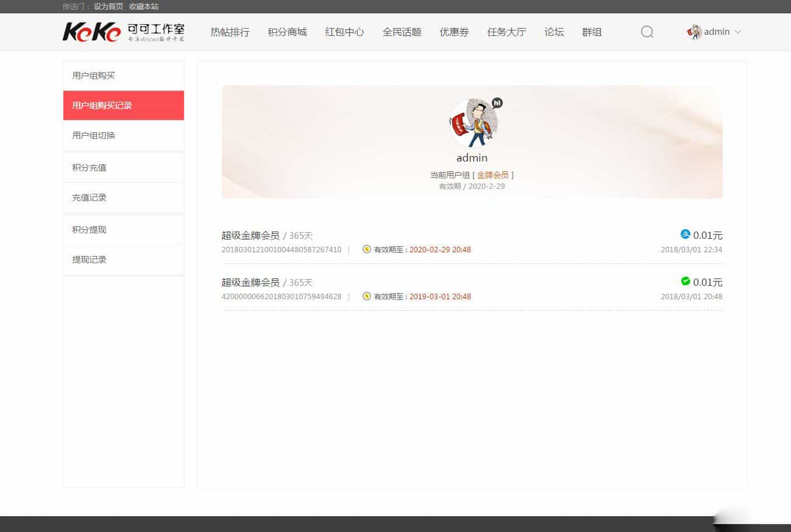Click the admin username in the header

[x=717, y=32]
